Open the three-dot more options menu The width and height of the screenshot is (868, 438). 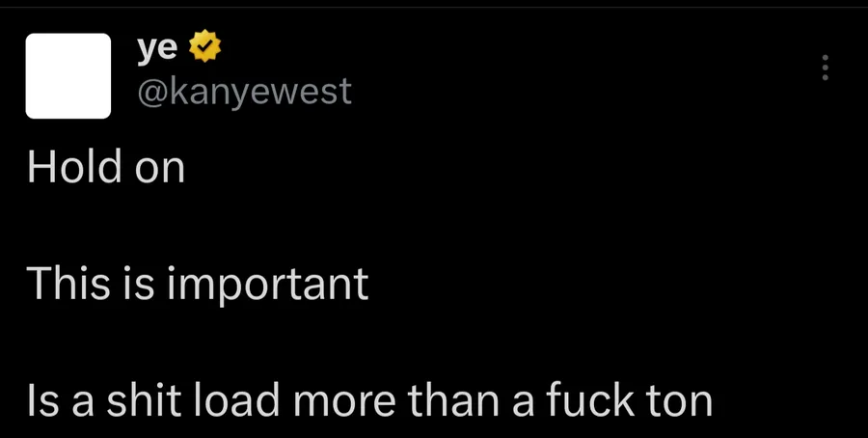click(825, 68)
